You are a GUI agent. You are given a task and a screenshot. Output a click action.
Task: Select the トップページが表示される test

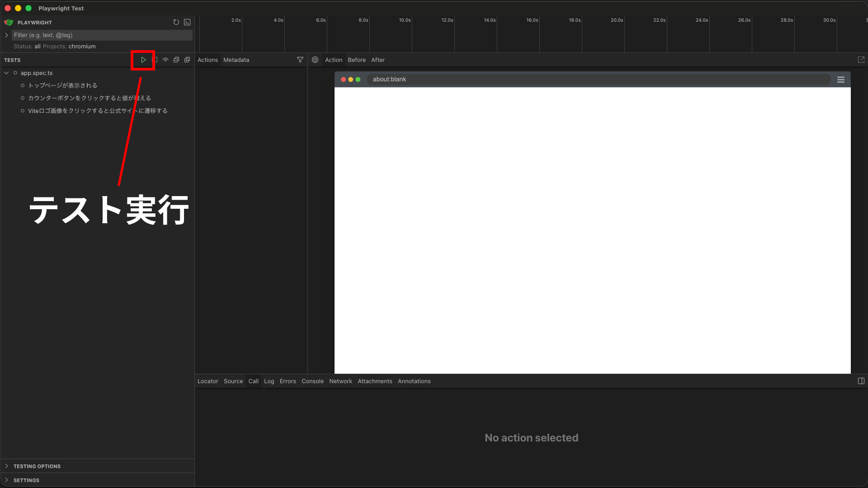[x=62, y=85]
